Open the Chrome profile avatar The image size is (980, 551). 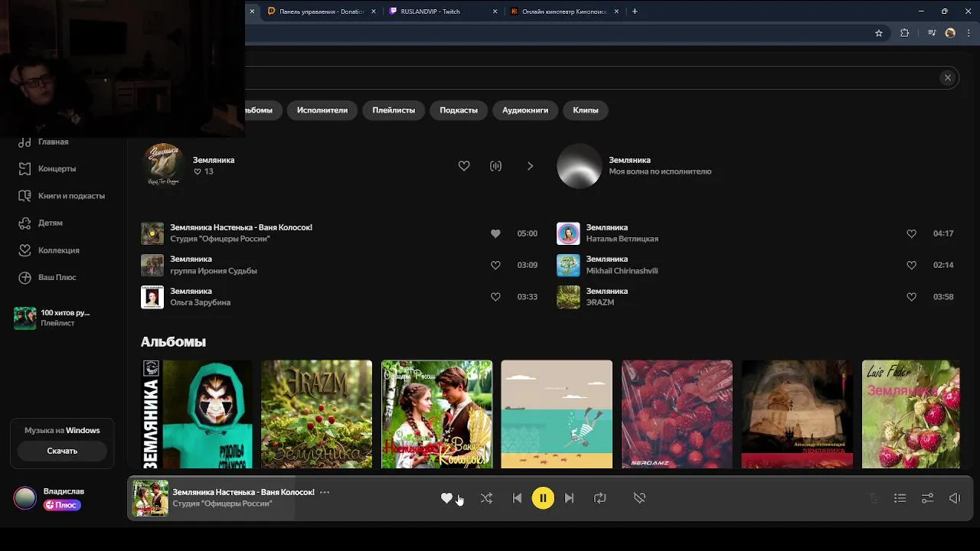[x=950, y=33]
